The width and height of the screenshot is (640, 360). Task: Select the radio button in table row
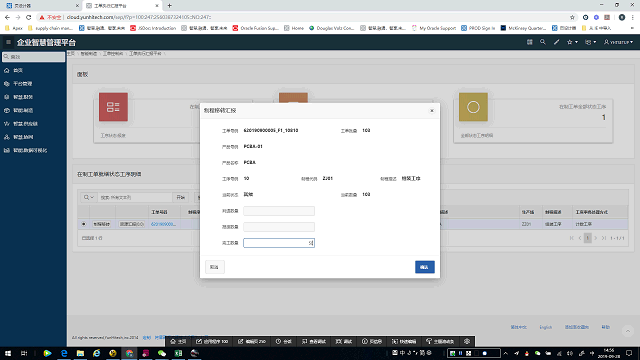pyautogui.click(x=84, y=224)
